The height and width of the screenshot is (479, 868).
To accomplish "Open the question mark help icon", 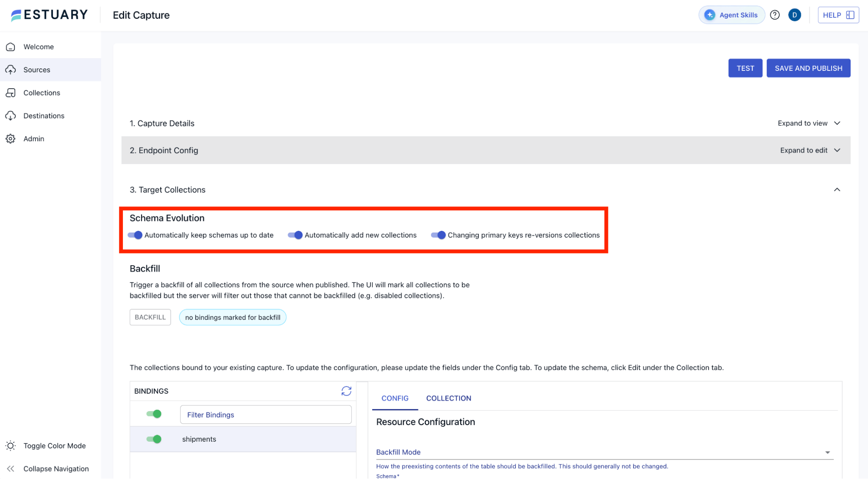I will point(775,15).
